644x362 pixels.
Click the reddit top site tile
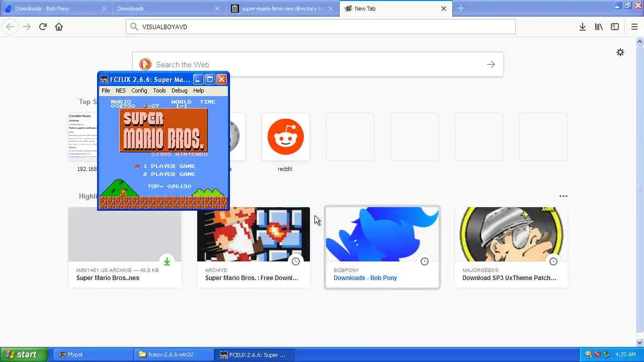(x=285, y=137)
